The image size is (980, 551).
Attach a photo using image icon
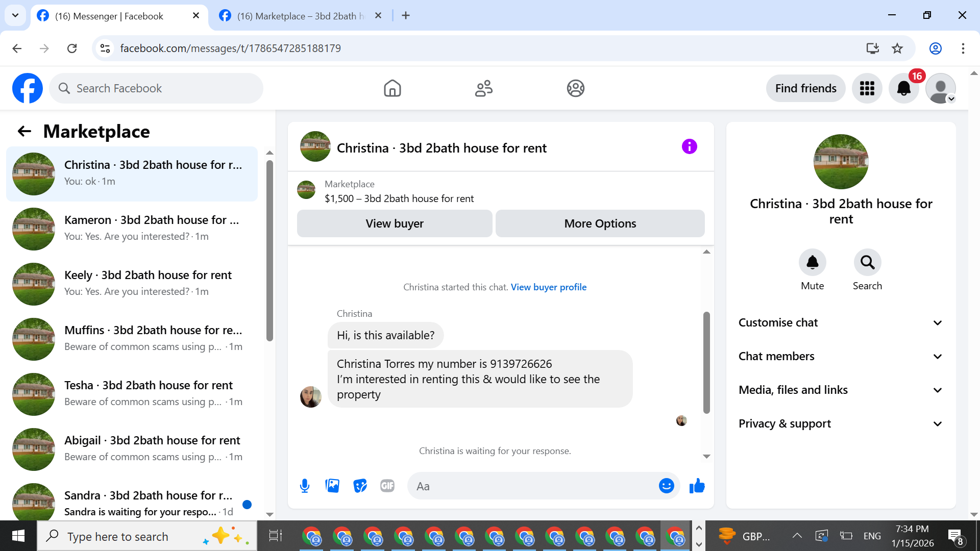[x=332, y=486]
